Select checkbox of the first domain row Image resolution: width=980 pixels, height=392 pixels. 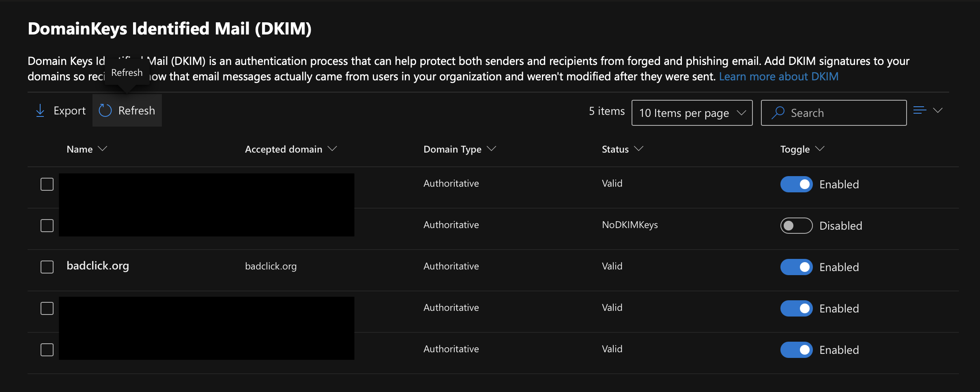tap(47, 184)
